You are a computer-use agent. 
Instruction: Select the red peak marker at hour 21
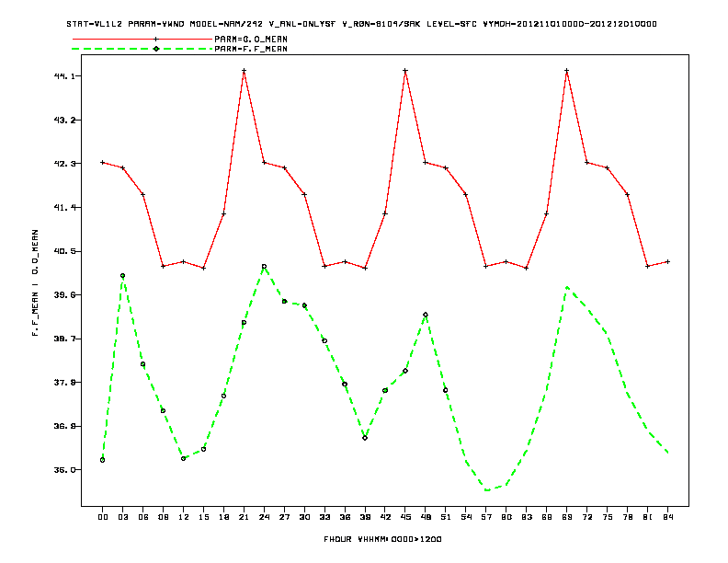click(x=244, y=71)
